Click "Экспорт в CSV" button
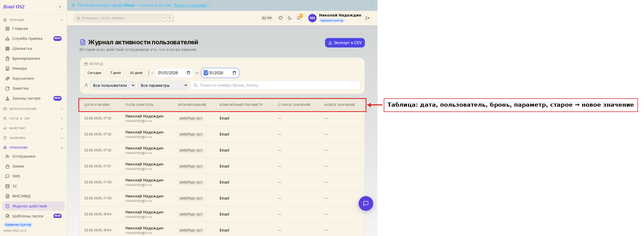The width and height of the screenshot is (644, 236). coord(345,43)
